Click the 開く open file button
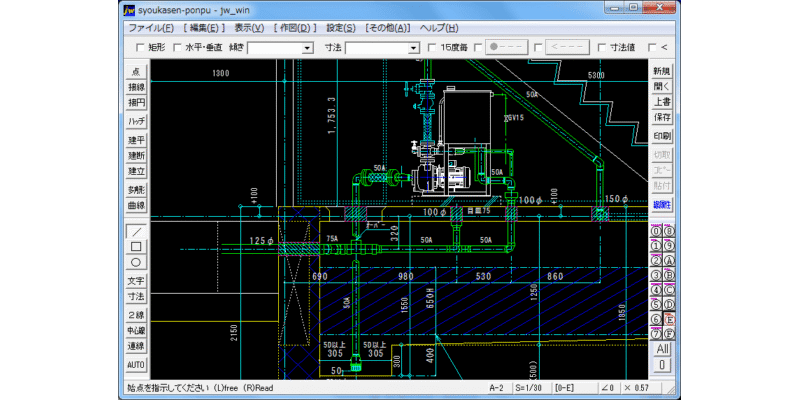This screenshot has height=400, width=800. click(x=662, y=86)
